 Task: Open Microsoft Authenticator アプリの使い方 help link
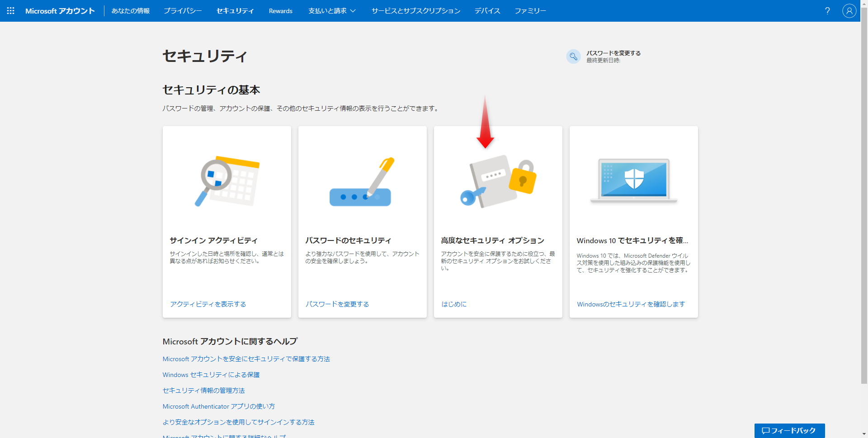[x=219, y=406]
